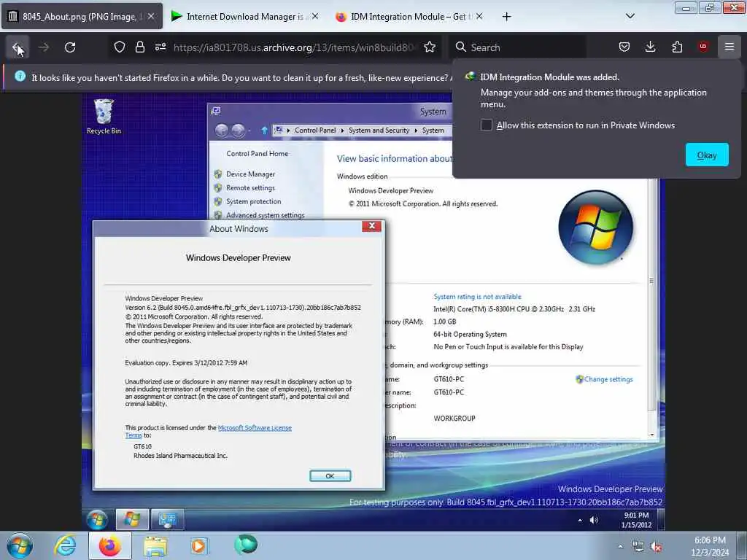The width and height of the screenshot is (747, 560).
Task: Click Advanced system settings link
Action: [x=266, y=215]
